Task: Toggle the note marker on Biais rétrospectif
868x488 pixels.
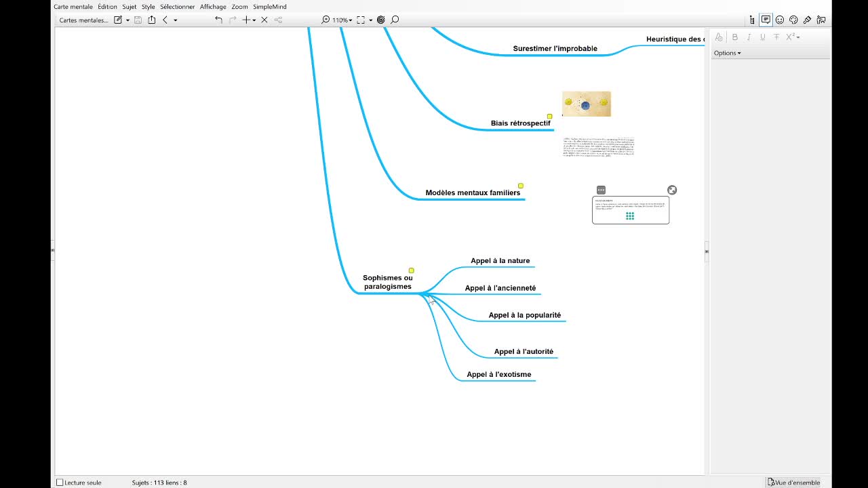Action: point(549,117)
